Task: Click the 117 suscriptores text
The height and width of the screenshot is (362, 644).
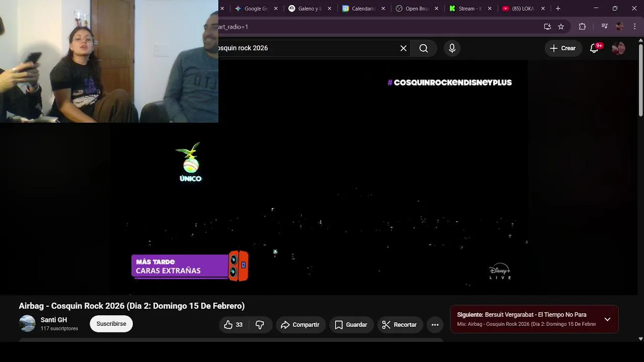Action: point(59,328)
